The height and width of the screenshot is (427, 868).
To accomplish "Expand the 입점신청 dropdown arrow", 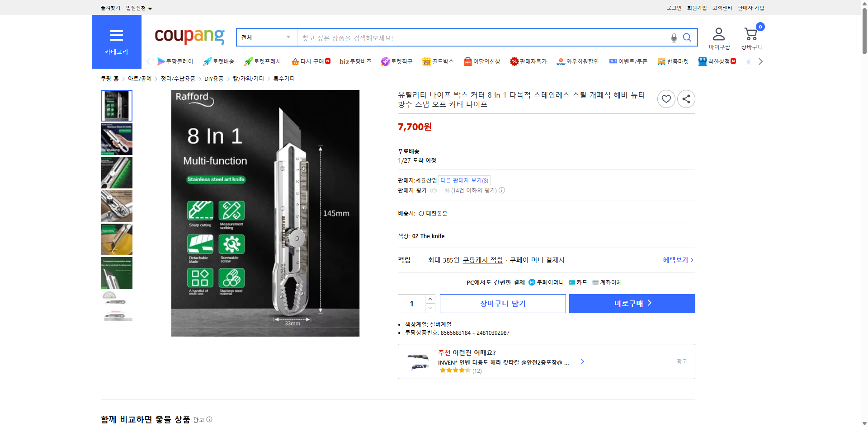I will [x=151, y=8].
